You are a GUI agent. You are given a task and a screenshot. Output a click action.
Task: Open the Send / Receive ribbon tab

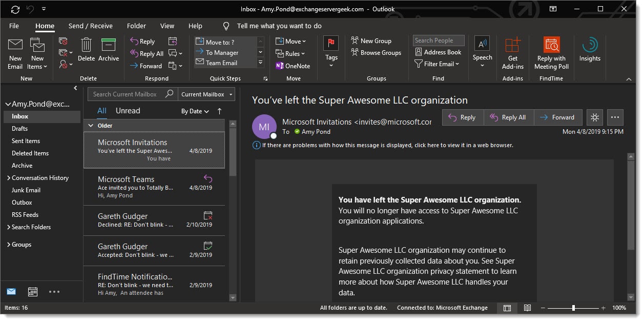tap(90, 26)
